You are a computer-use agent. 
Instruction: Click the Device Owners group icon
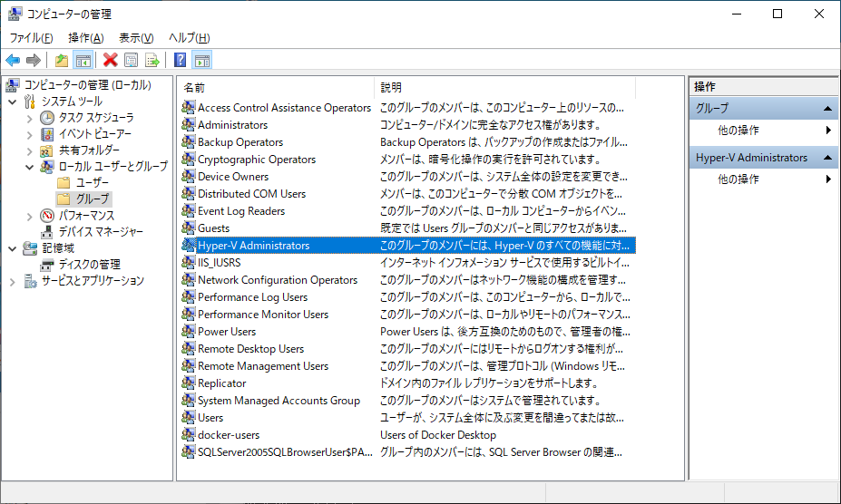(189, 177)
